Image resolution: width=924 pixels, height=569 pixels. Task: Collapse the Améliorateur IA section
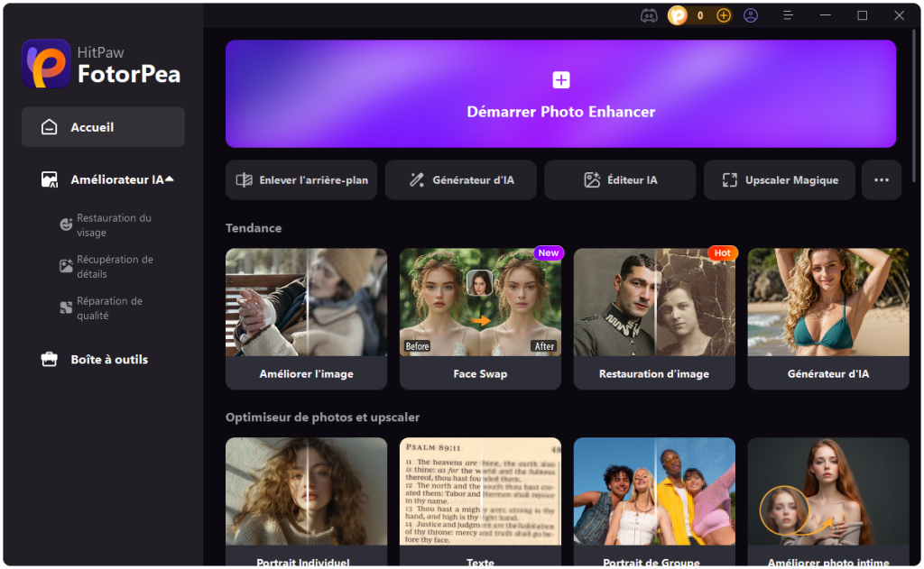pos(170,179)
